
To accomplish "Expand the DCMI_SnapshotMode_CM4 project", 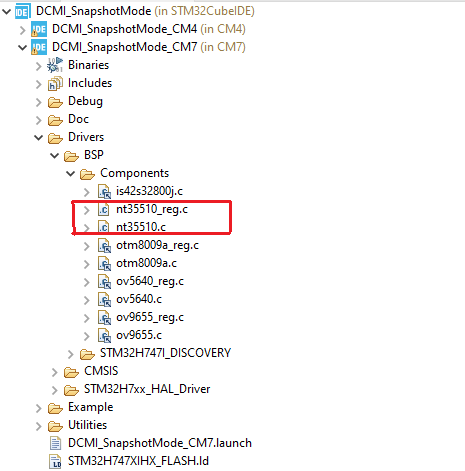I will tap(23, 30).
